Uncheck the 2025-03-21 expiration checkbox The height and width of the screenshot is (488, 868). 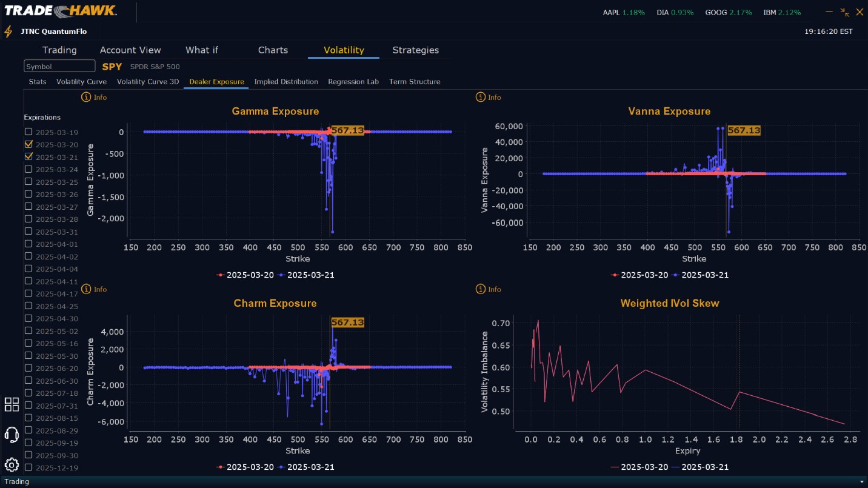28,156
